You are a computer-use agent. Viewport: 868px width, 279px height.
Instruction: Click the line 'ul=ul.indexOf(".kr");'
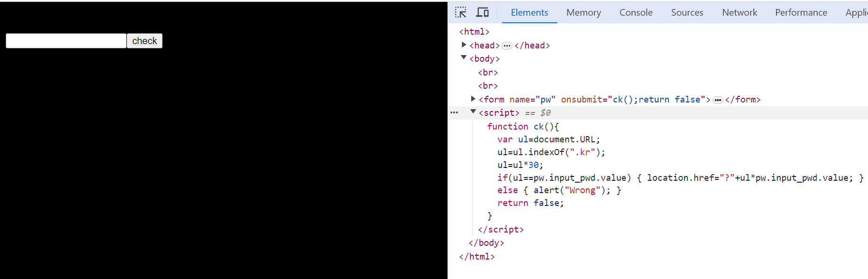[551, 152]
